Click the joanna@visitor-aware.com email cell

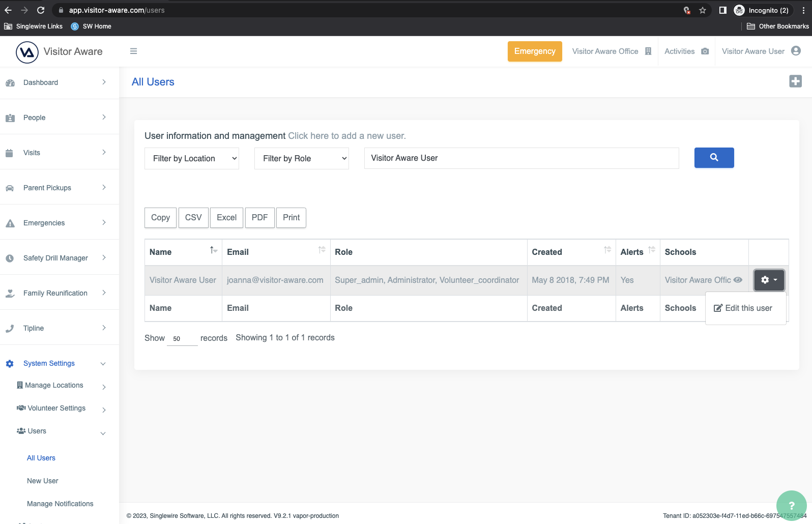pyautogui.click(x=275, y=280)
